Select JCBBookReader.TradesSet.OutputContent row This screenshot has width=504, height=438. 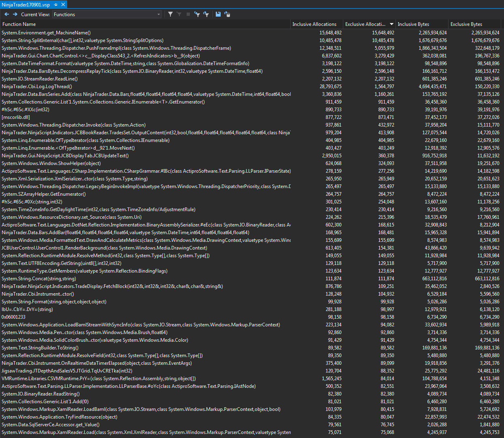coord(251,133)
